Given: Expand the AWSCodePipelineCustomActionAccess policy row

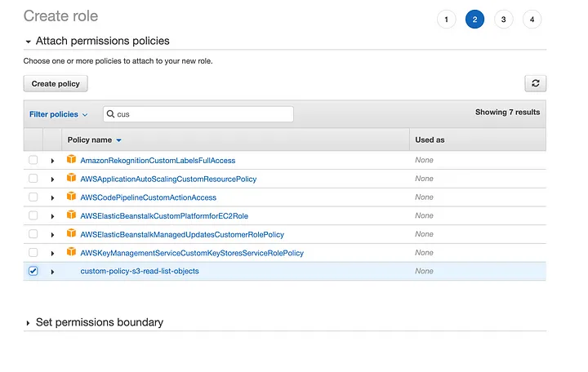Looking at the screenshot, I should click(x=52, y=197).
